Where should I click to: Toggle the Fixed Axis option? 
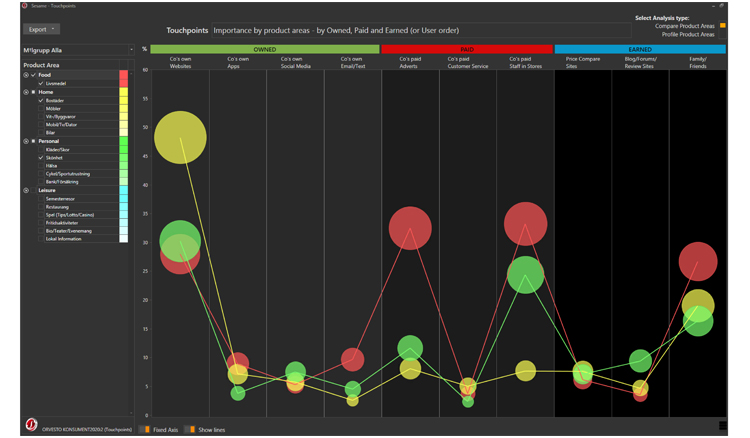(146, 429)
